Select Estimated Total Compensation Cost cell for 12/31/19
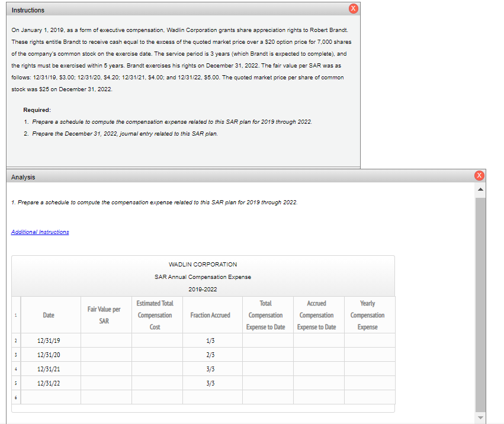 pyautogui.click(x=157, y=341)
